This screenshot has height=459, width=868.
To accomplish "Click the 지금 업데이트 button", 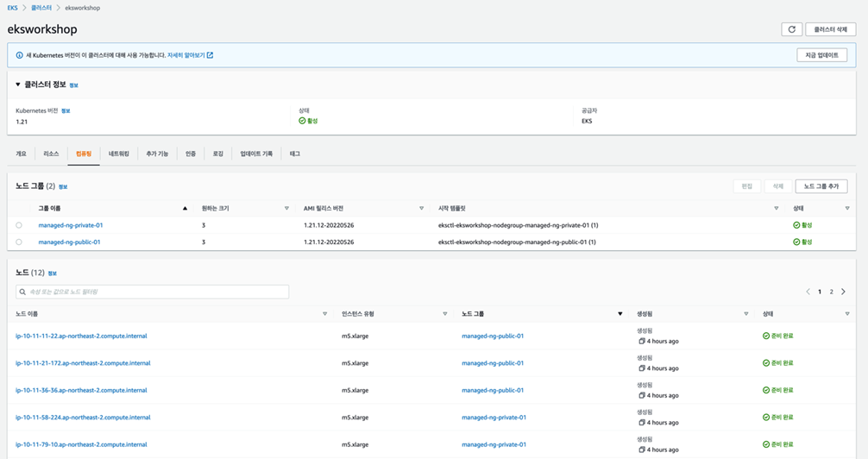I will tap(822, 55).
